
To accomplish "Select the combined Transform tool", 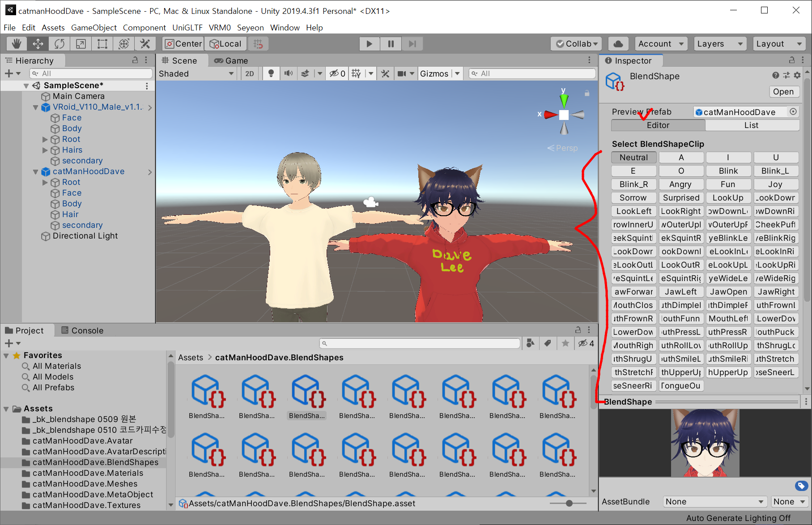I will (124, 44).
